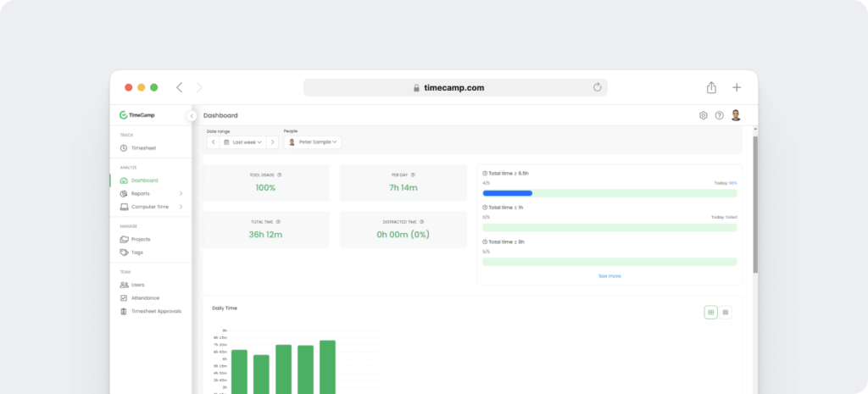This screenshot has width=868, height=394.
Task: Click the info icon next to Distracted Time
Action: [422, 222]
